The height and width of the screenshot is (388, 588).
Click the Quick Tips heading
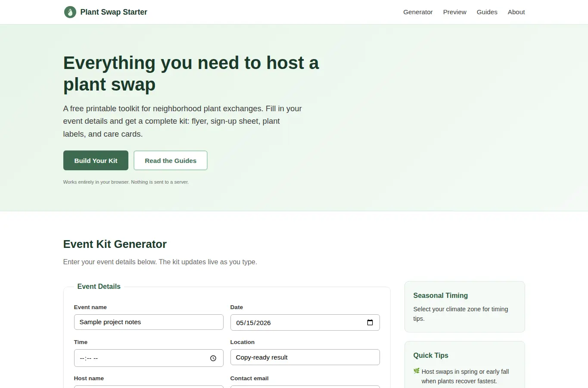[x=431, y=355]
